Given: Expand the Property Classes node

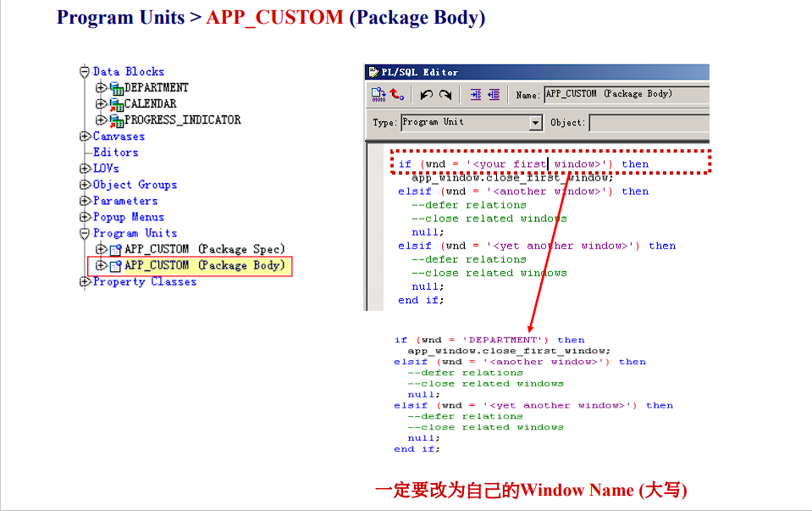Looking at the screenshot, I should point(85,281).
